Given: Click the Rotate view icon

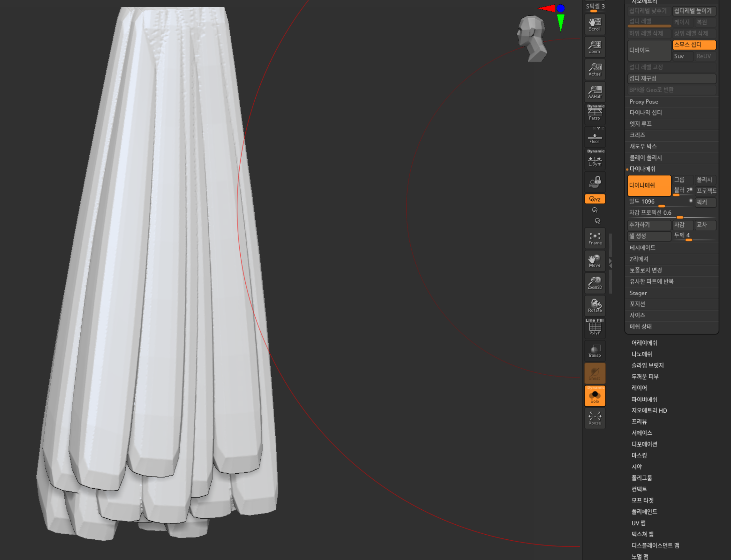Looking at the screenshot, I should coord(595,306).
